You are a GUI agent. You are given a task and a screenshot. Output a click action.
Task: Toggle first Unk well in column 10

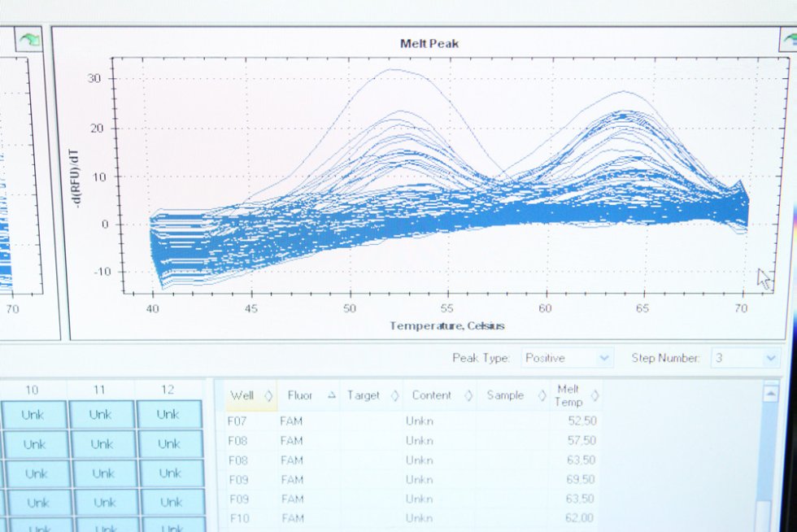pyautogui.click(x=33, y=415)
